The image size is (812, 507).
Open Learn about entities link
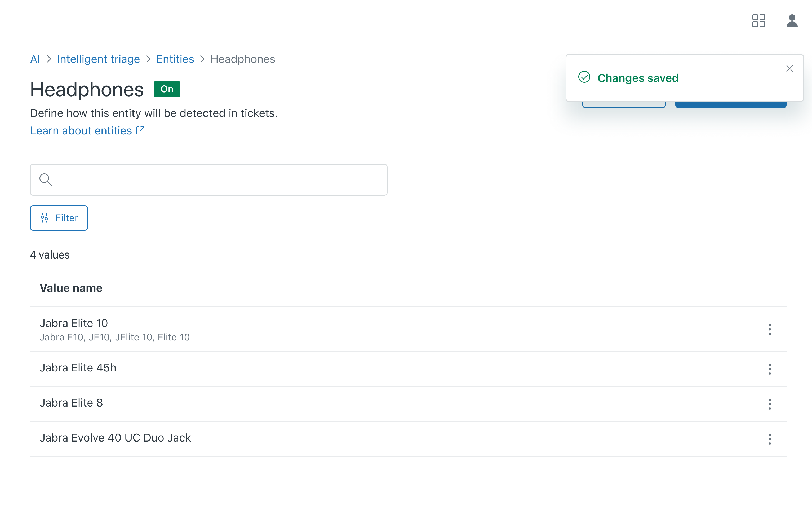coord(81,131)
